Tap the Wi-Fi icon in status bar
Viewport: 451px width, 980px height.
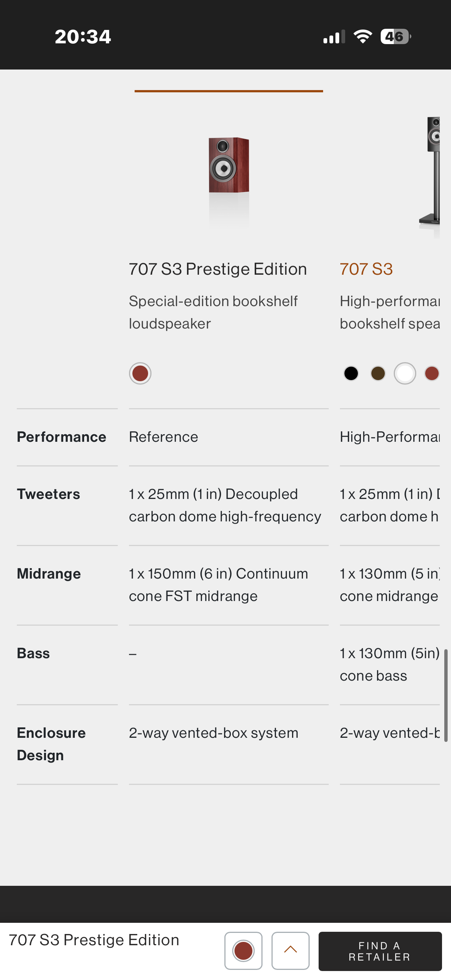point(363,37)
